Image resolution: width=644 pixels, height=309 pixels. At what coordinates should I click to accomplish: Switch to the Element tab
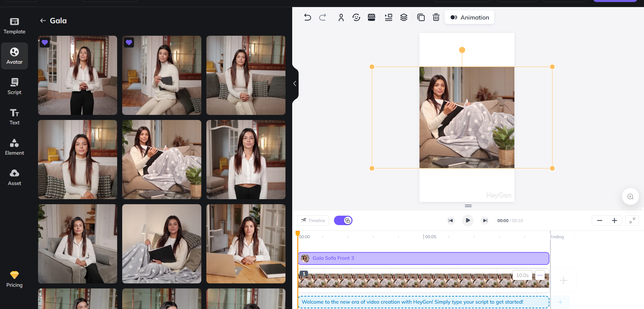[x=14, y=147]
